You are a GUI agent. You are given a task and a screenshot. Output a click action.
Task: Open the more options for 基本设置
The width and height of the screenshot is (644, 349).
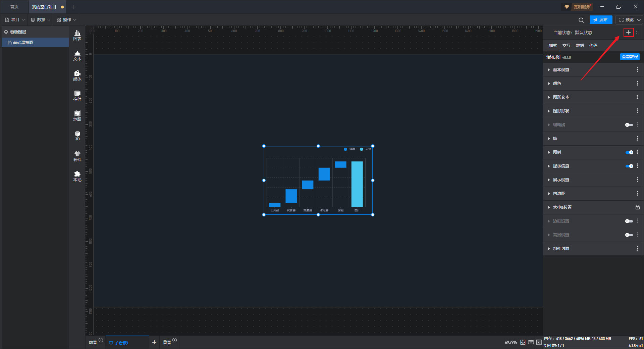[x=637, y=69]
